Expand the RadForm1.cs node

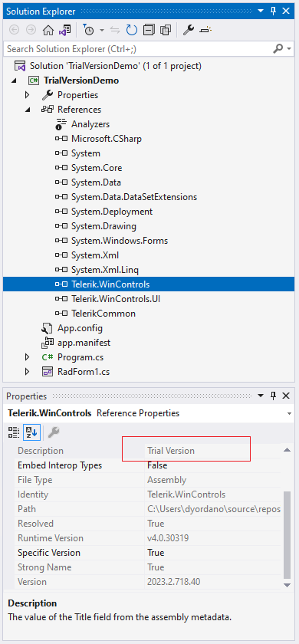pos(28,372)
